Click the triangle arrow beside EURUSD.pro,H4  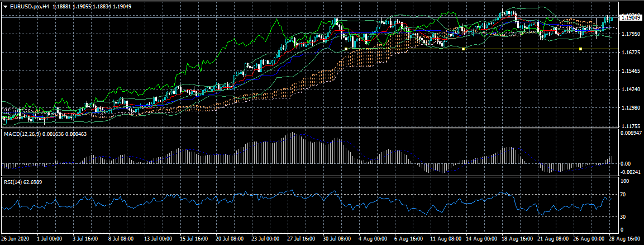[5, 5]
